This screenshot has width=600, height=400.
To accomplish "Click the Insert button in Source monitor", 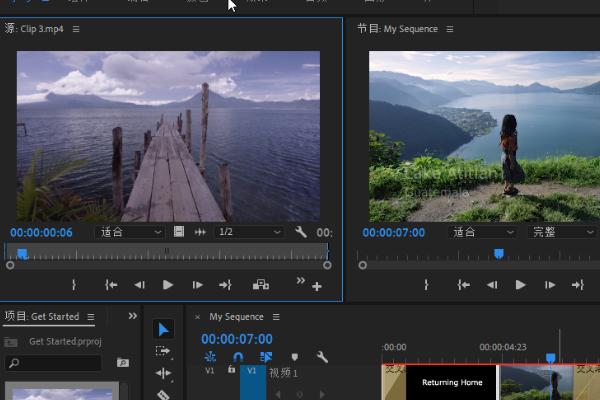I will coord(261,284).
